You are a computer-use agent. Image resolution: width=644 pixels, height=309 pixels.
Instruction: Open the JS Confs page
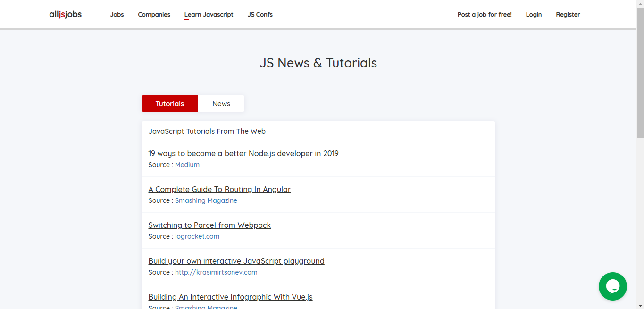[x=260, y=15]
